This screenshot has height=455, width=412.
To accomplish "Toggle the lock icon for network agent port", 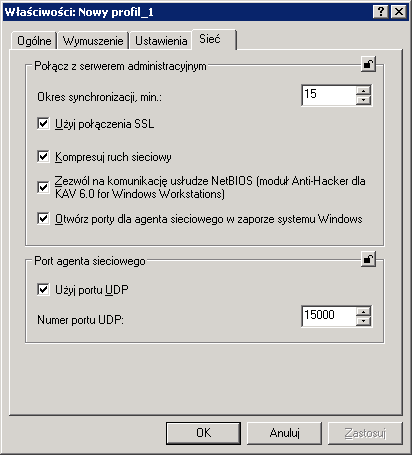I will tap(368, 259).
